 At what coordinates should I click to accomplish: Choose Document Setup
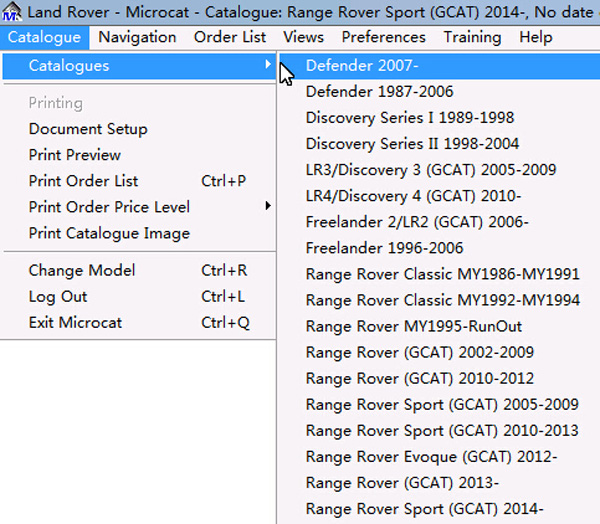tap(139, 129)
